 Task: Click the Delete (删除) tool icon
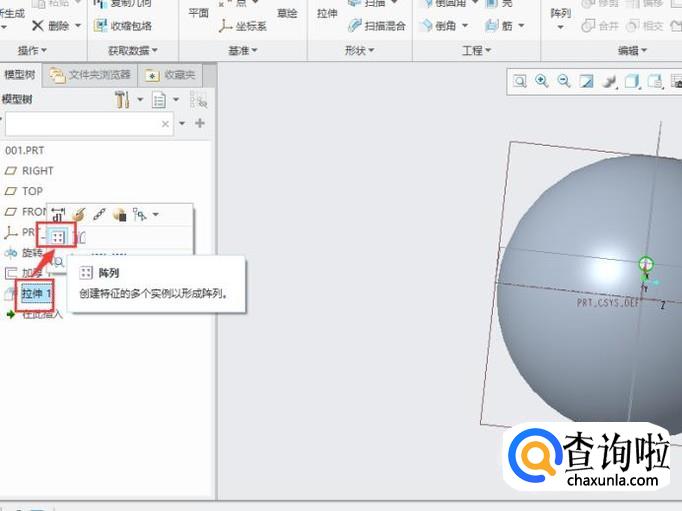point(38,26)
